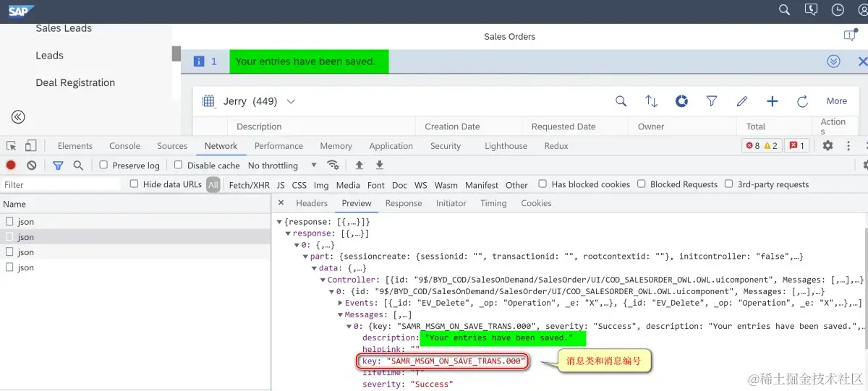Export HAR file with download arrow
Viewport: 868px width, 391px height.
(x=379, y=165)
